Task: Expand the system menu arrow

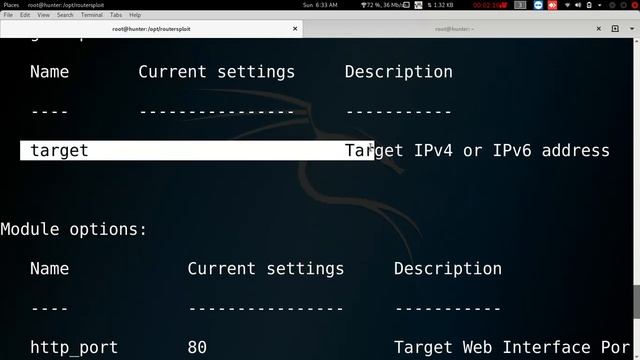Action: (600, 5)
